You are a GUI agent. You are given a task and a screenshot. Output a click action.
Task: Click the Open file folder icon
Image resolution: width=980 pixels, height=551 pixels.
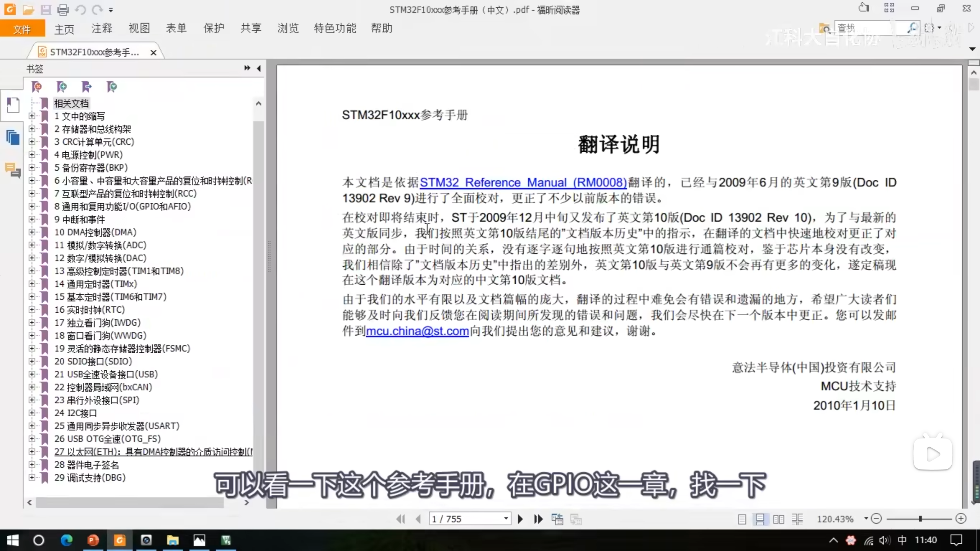[28, 10]
